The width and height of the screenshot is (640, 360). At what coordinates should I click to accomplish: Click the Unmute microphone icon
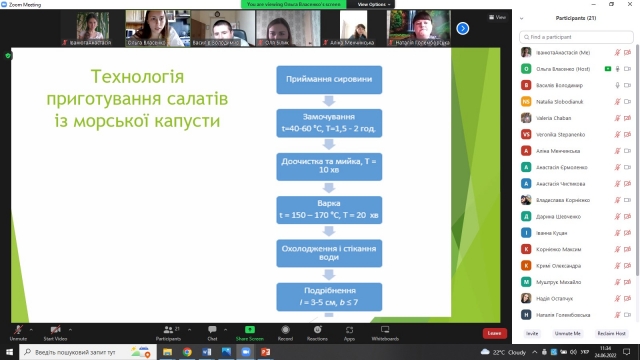(18, 330)
